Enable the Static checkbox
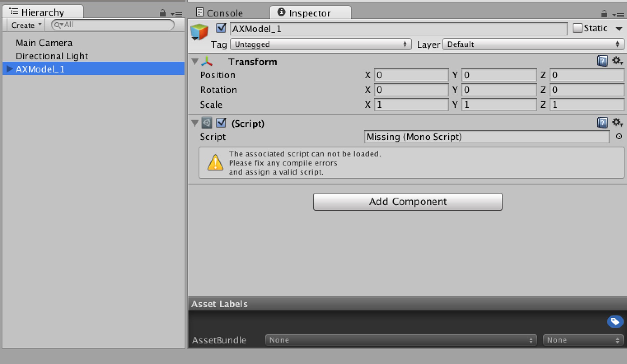 (x=578, y=28)
